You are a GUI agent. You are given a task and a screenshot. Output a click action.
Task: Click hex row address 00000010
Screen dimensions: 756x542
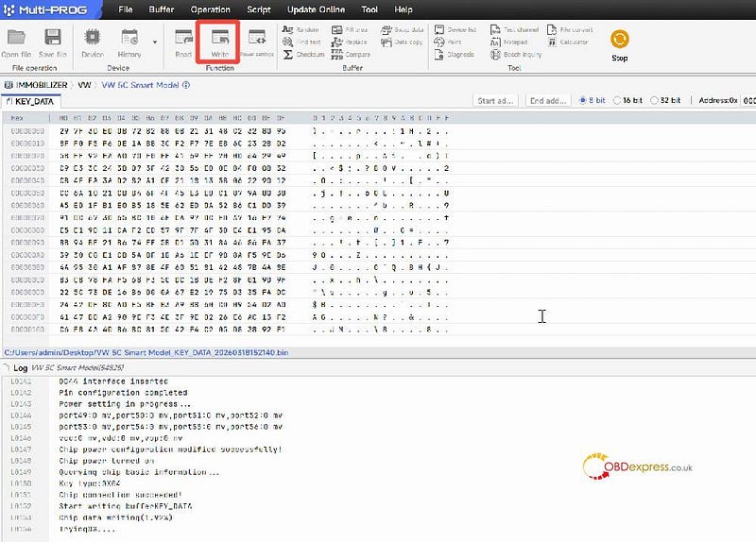[x=27, y=144]
